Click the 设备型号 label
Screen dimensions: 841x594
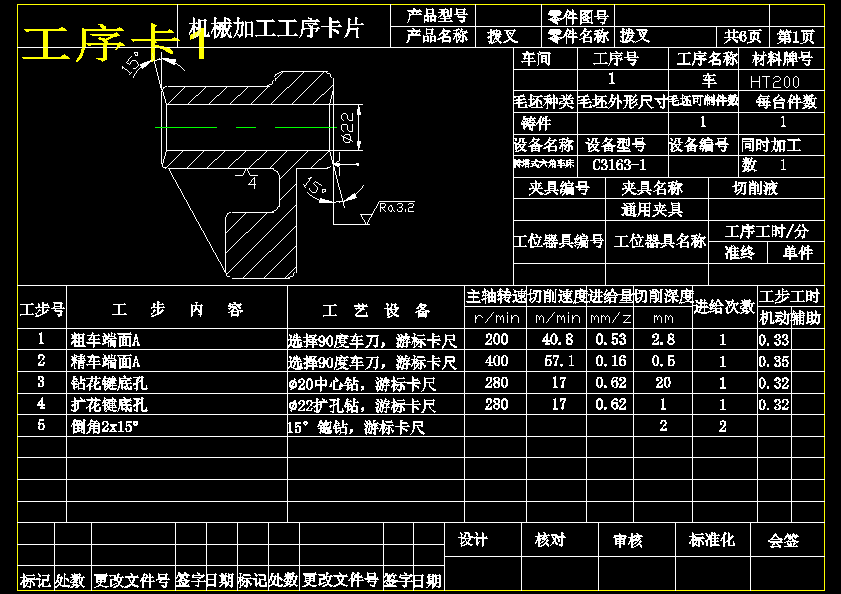(615, 145)
